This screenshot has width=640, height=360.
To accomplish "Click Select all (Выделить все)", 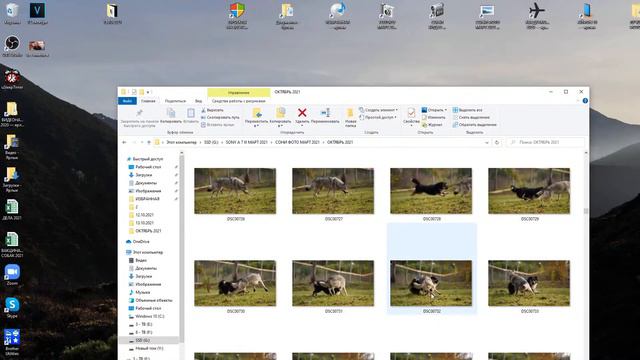I will [x=467, y=110].
